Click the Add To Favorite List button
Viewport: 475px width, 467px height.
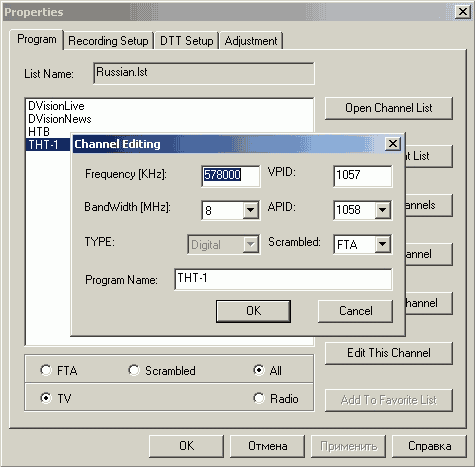click(x=389, y=400)
